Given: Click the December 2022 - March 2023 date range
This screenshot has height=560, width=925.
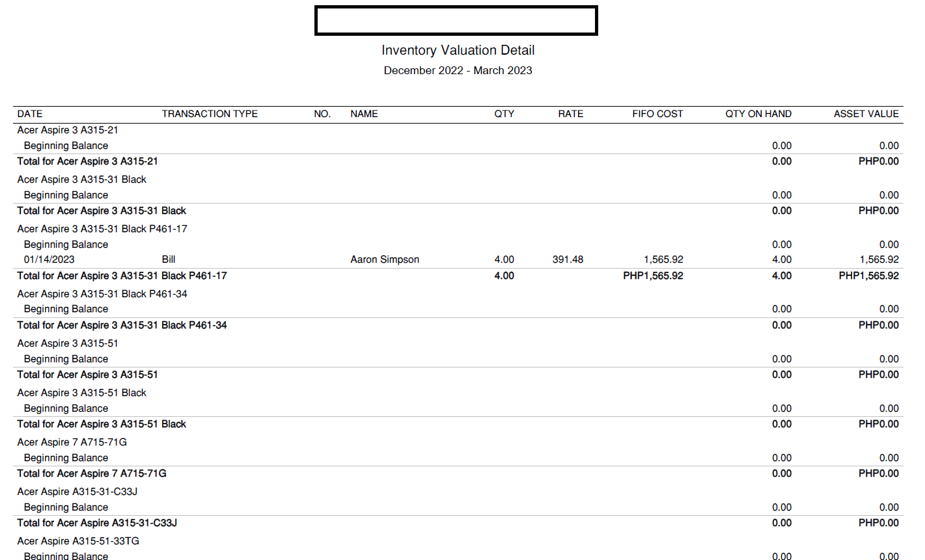Looking at the screenshot, I should [x=458, y=70].
